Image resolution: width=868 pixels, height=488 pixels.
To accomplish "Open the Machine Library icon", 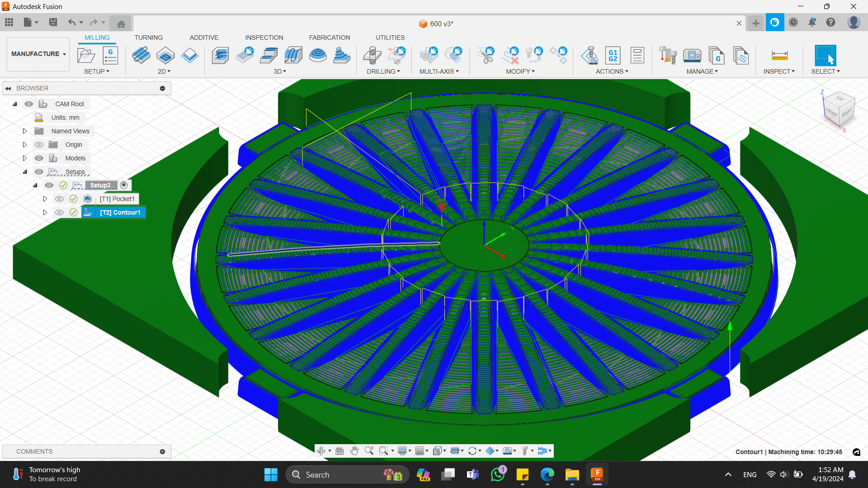I will click(692, 56).
